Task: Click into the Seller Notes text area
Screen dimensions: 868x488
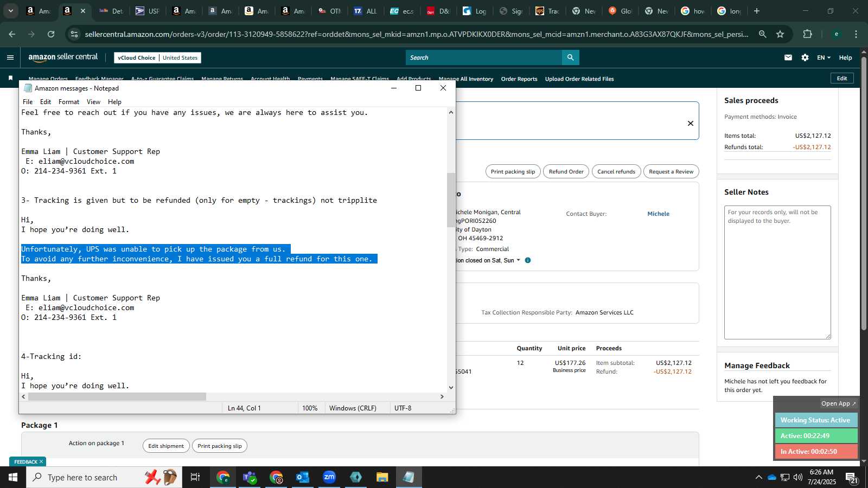Action: tap(777, 272)
